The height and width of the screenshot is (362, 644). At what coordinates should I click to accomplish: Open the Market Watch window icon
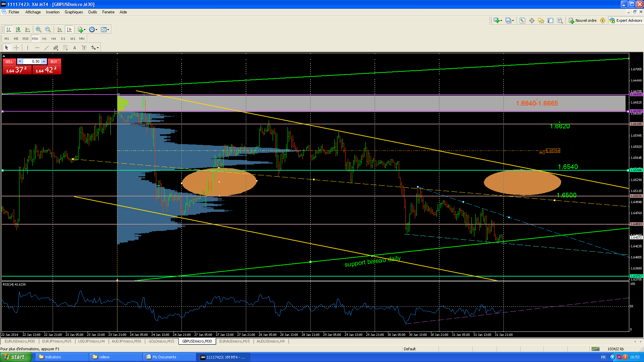(x=522, y=20)
